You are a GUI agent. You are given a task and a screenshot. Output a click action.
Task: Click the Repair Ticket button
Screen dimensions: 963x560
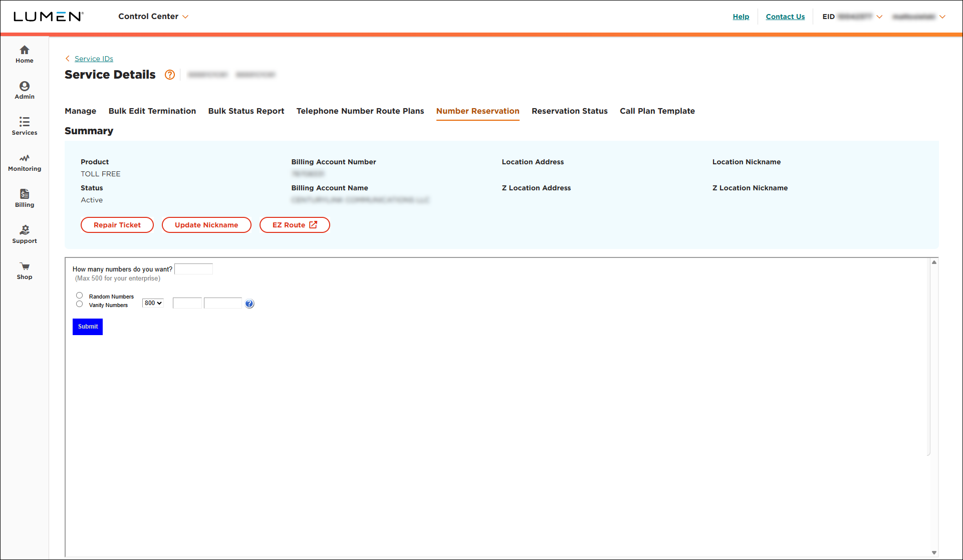pyautogui.click(x=117, y=225)
